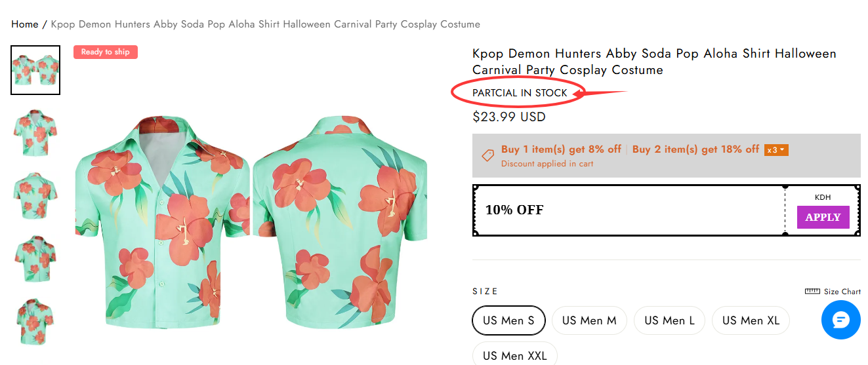View the first shirt thumbnail
Viewport: 868px width, 365px height.
pos(35,70)
